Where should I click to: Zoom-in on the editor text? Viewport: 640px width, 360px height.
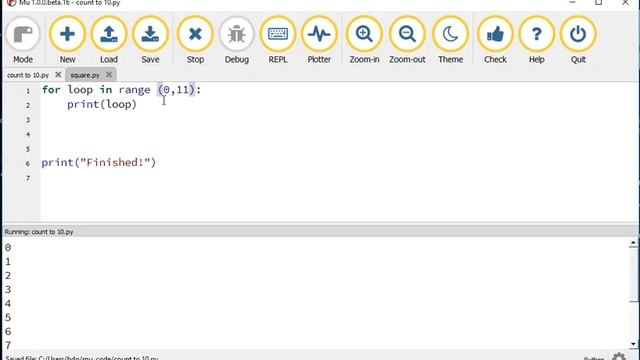(x=364, y=40)
